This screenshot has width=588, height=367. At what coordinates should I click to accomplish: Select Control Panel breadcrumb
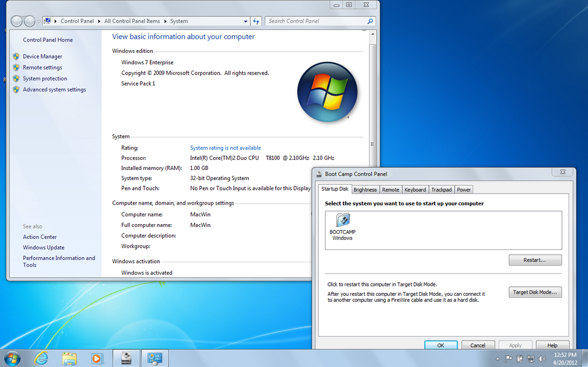(77, 21)
